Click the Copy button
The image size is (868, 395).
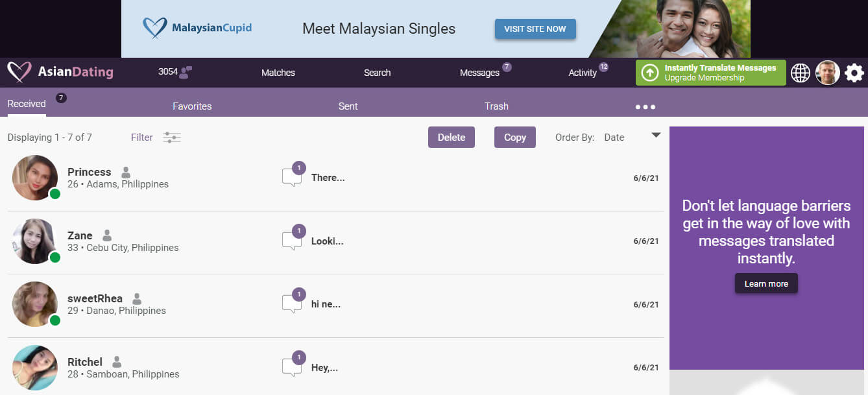[x=515, y=137]
